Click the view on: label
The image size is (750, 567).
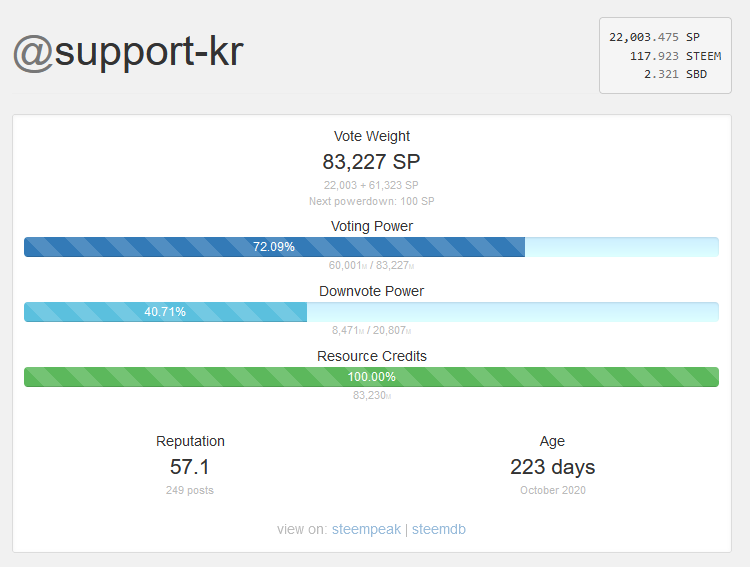click(x=302, y=529)
